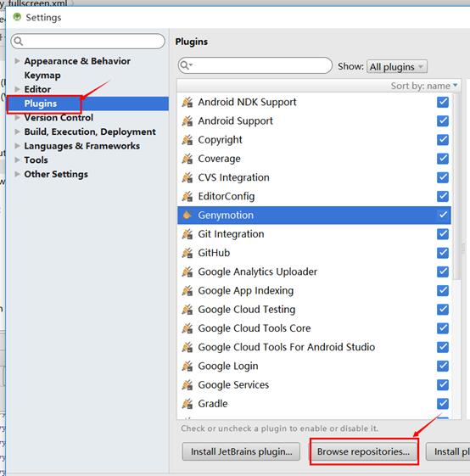The image size is (470, 476).
Task: Focus the plugins search field
Action: pos(255,65)
